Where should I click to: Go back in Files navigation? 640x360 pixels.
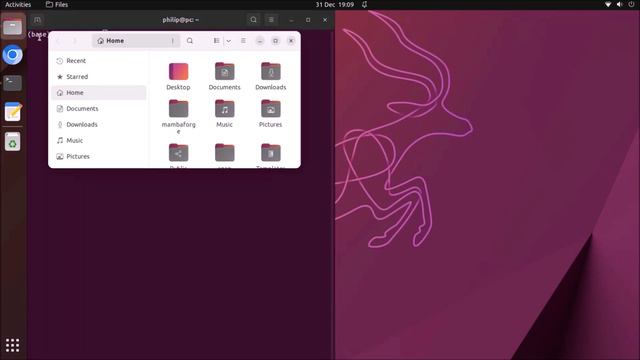pyautogui.click(x=58, y=41)
